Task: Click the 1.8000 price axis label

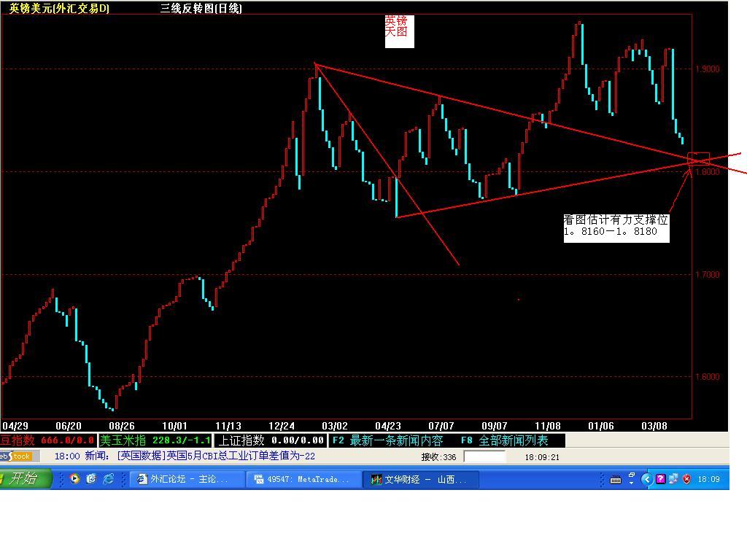Action: (x=708, y=172)
